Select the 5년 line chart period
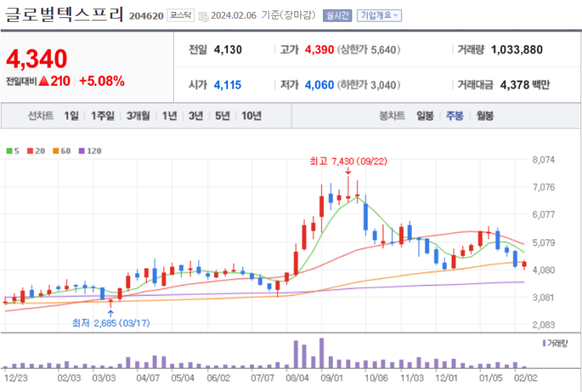Screen dimensions: 582x392 (223, 116)
